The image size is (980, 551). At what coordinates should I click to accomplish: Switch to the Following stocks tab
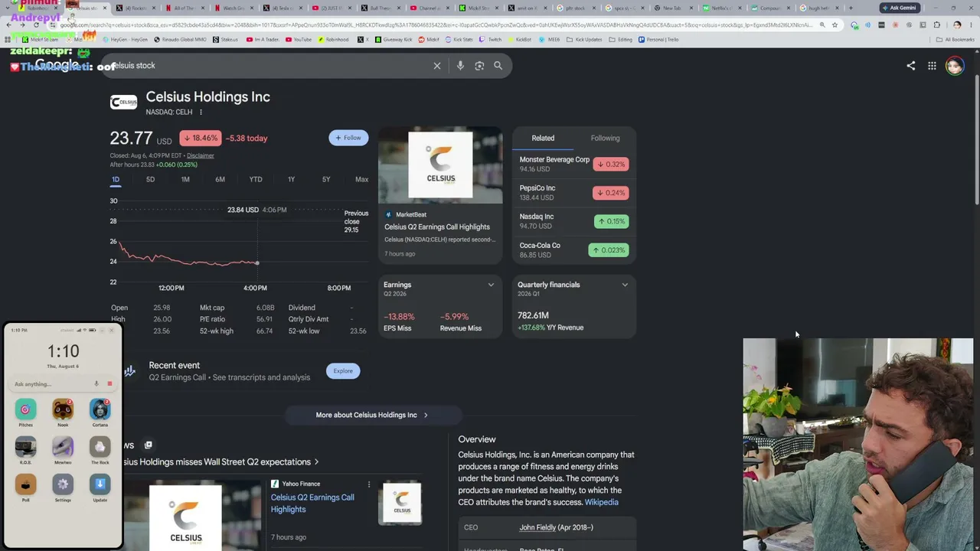click(x=605, y=139)
